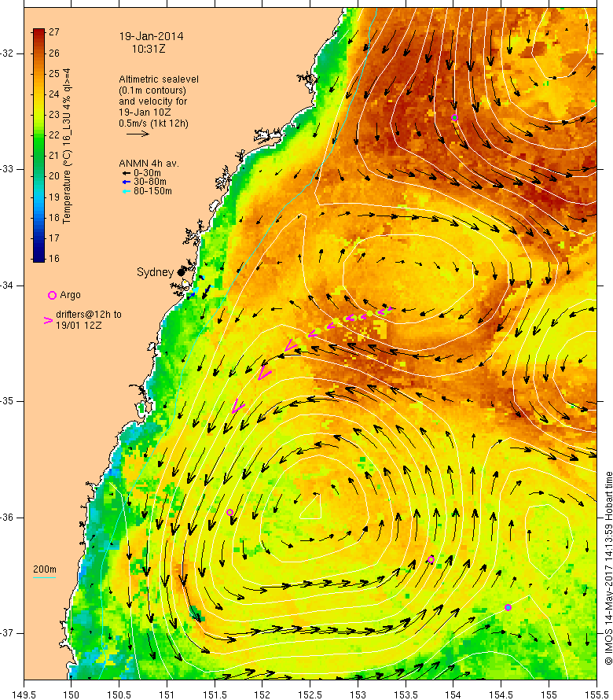Click the 154.5 longitude axis label
The height and width of the screenshot is (700, 613).
(501, 694)
